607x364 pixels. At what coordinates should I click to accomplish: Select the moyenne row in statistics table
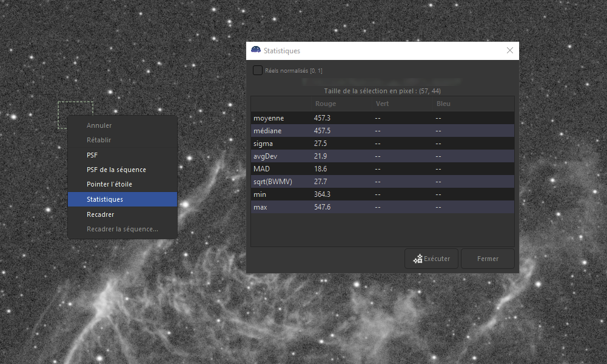(x=383, y=118)
